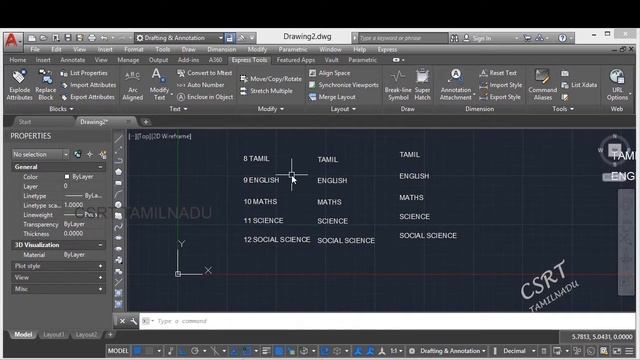This screenshot has width=640, height=360.
Task: Expand the Modify panel dropdown
Action: [x=271, y=109]
